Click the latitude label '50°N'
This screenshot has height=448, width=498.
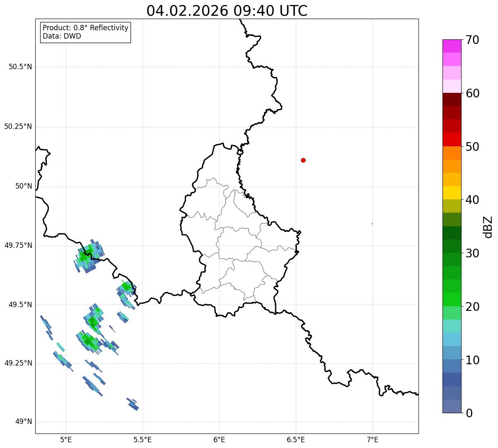(x=24, y=186)
